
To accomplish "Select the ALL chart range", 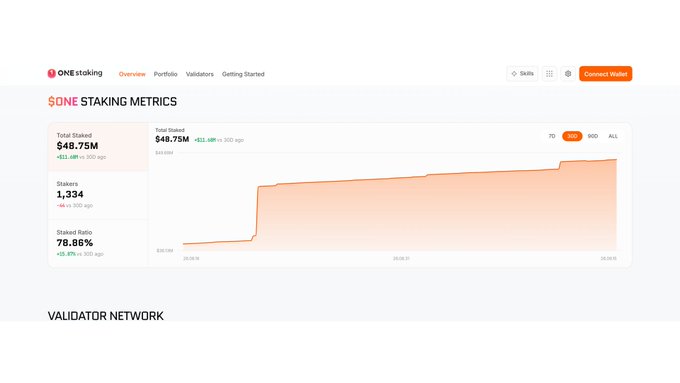I will (613, 136).
